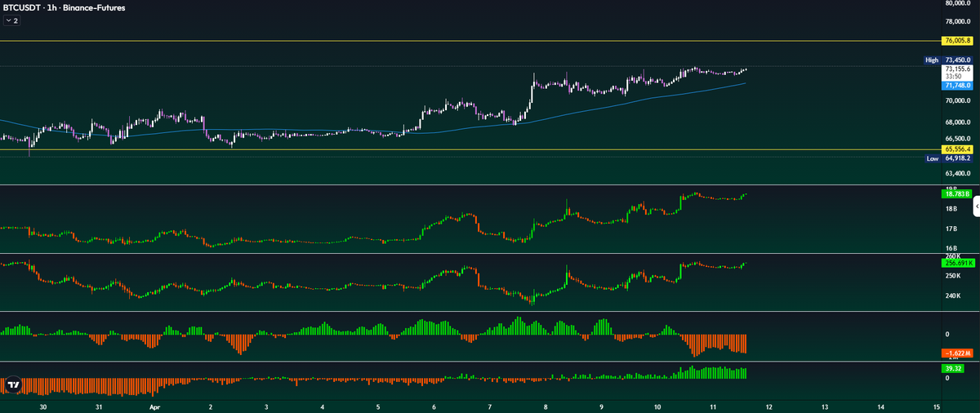Click the TradingView logo icon
Image resolution: width=980 pixels, height=413 pixels.
click(13, 384)
